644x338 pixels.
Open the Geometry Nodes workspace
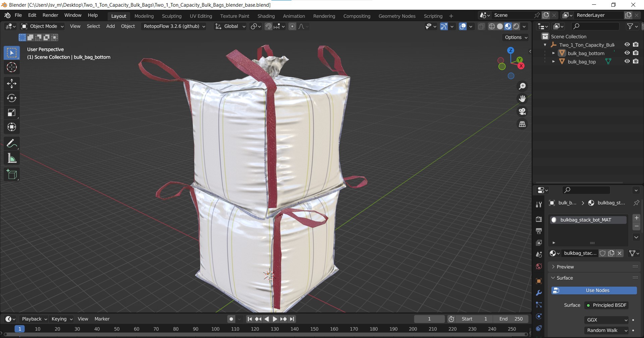(x=397, y=16)
